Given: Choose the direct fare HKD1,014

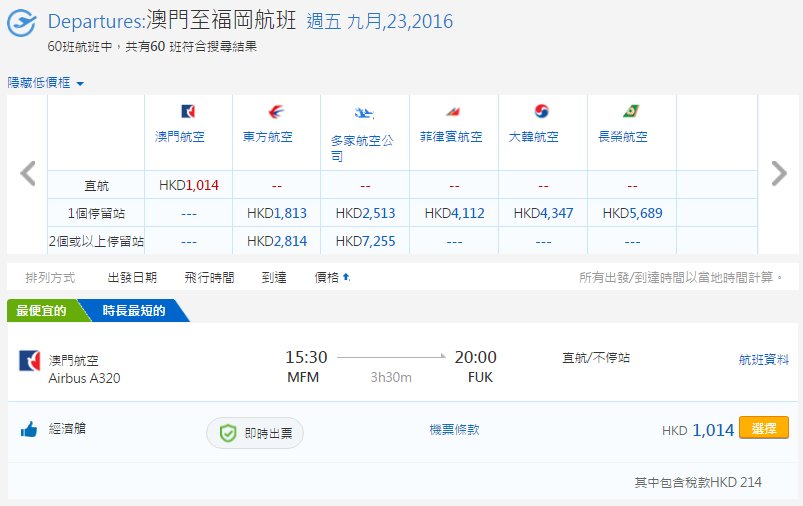Looking at the screenshot, I should click(189, 185).
